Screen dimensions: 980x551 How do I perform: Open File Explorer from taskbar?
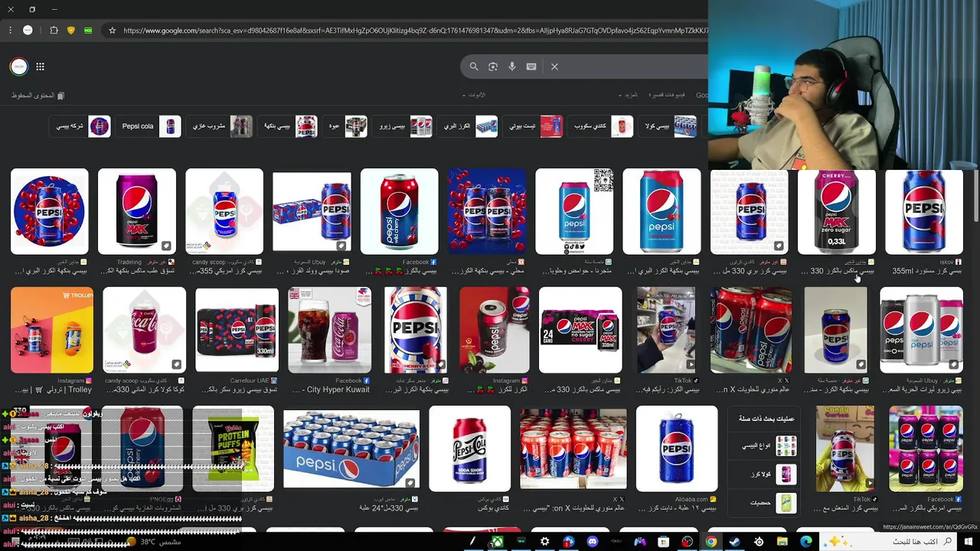782,542
